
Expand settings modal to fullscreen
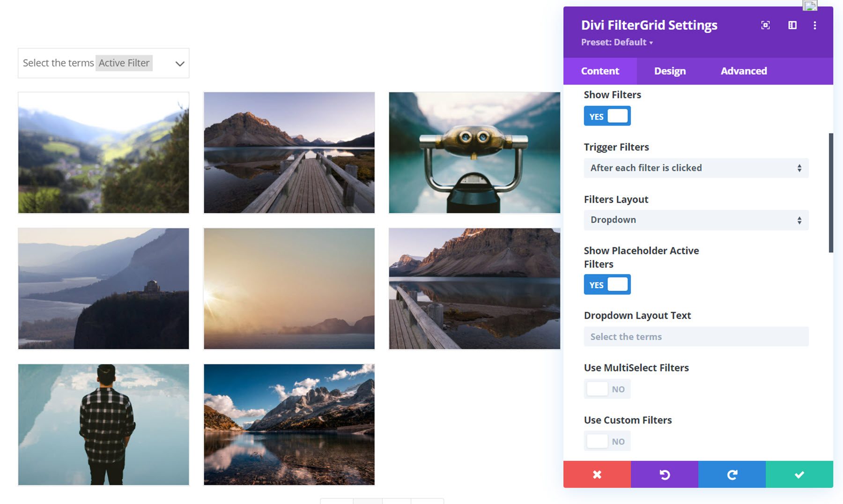click(x=765, y=25)
